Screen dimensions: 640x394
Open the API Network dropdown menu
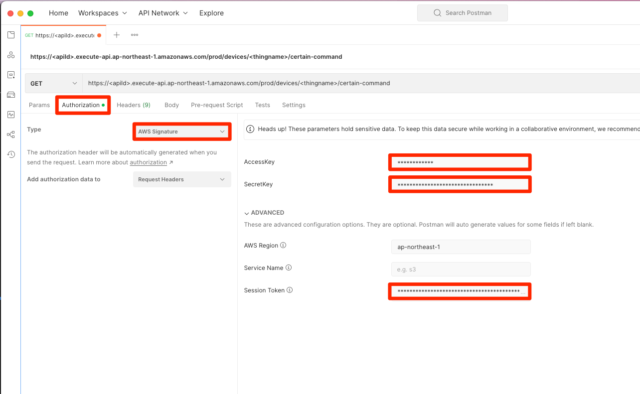click(163, 13)
